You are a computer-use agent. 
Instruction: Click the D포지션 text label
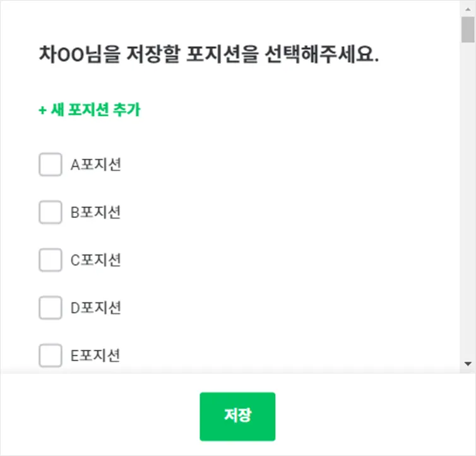click(95, 308)
